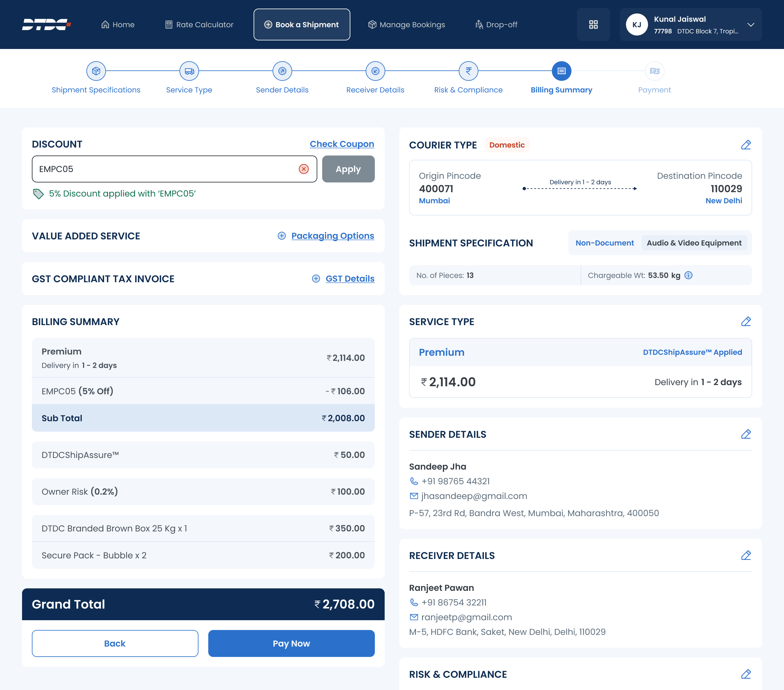Click sender email jhasandeep@gmail.com
Viewport: 784px width, 690px height.
click(x=474, y=496)
